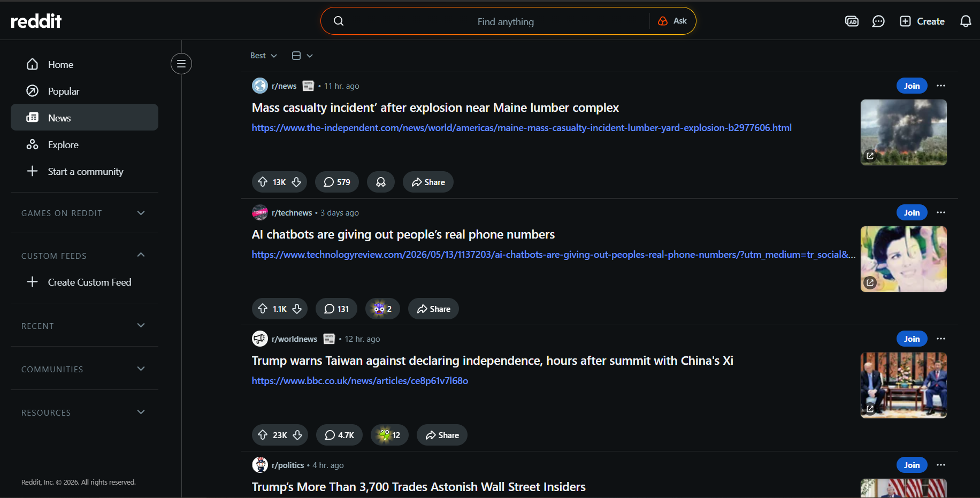This screenshot has height=498, width=980.
Task: Expand the Games on Reddit section
Action: 85,213
